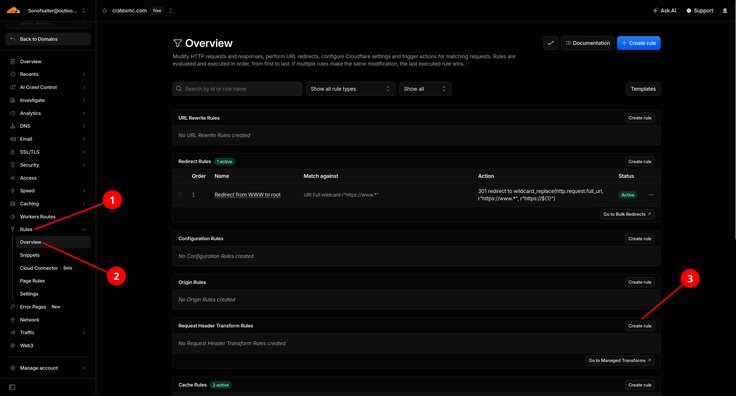Expand the Traffic chevron arrow
The width and height of the screenshot is (736, 396).
tap(84, 333)
